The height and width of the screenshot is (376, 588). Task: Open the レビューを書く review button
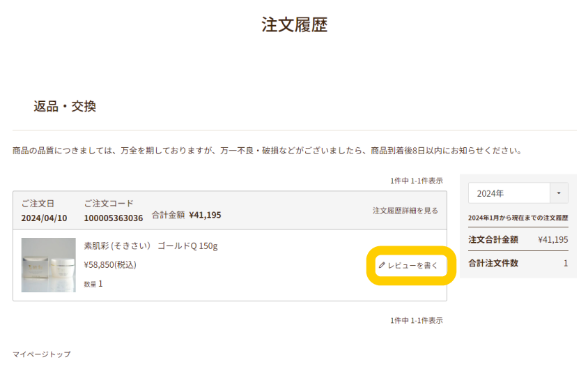pos(411,266)
